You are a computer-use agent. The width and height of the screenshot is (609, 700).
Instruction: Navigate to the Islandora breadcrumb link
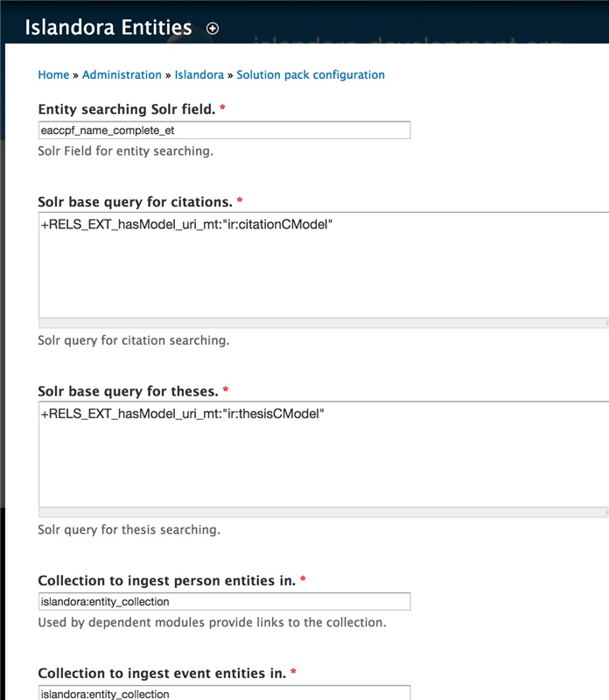(199, 75)
